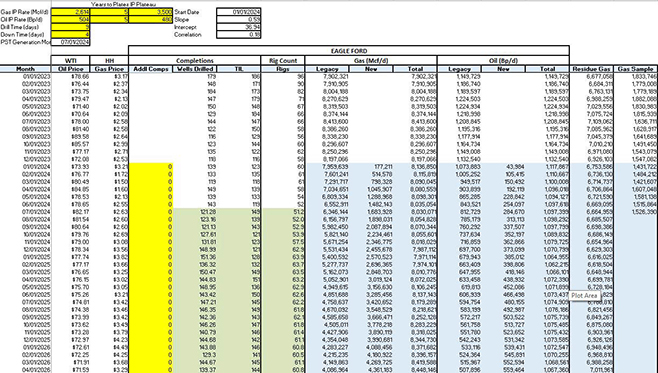Select the PST Generation date cell 07/01/2024
Screen dimensions: 658x373
pos(70,42)
